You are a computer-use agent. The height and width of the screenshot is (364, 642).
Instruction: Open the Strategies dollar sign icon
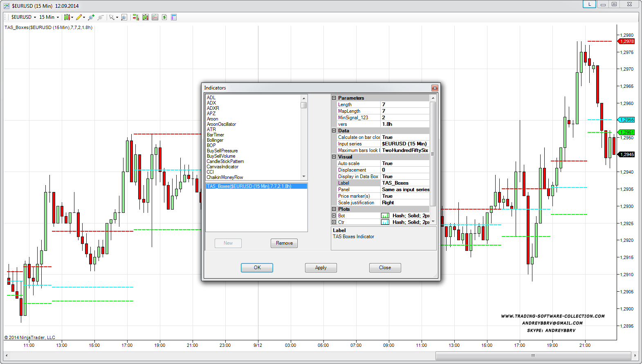click(164, 17)
